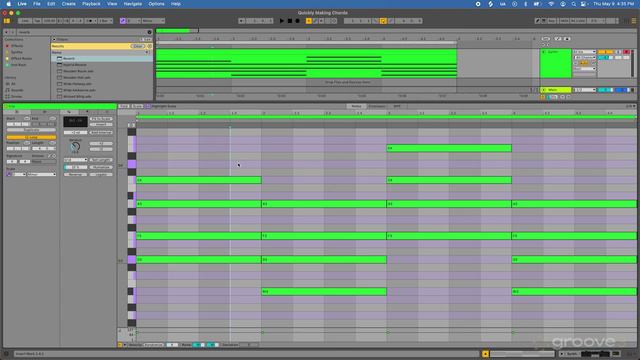This screenshot has height=360, width=640.
Task: Select the Hybrid Reverb device
Action: [102, 64]
